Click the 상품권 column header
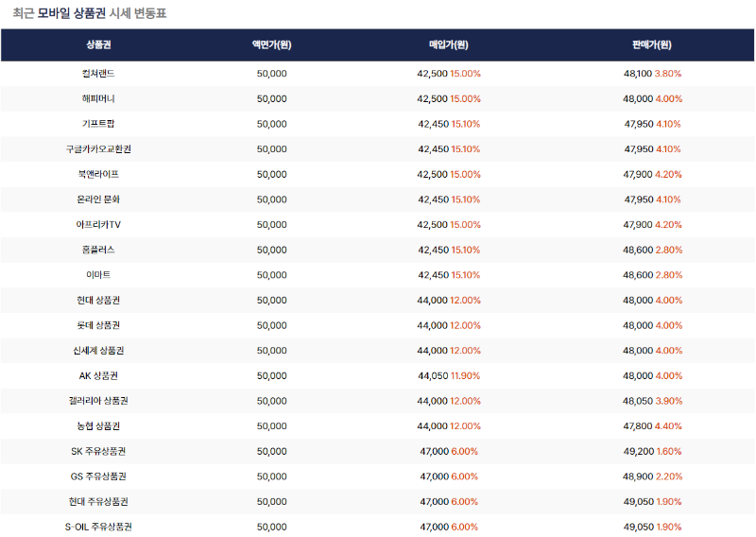 [x=98, y=44]
